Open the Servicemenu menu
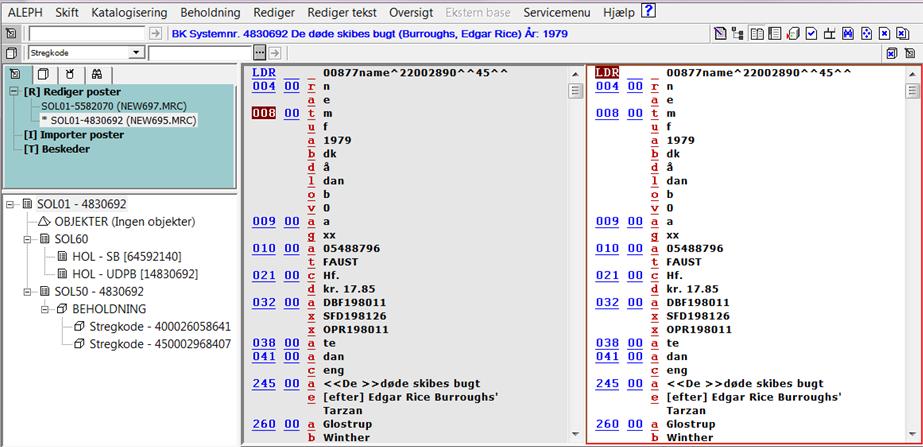 point(558,12)
